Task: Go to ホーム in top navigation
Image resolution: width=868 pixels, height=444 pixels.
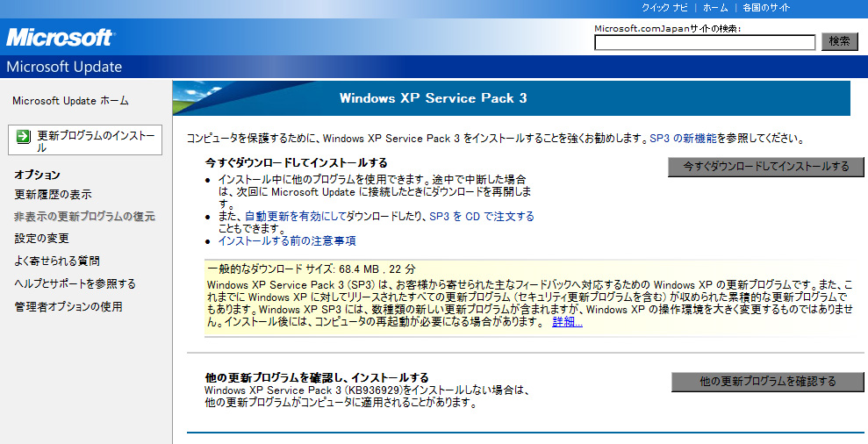Action: point(715,8)
